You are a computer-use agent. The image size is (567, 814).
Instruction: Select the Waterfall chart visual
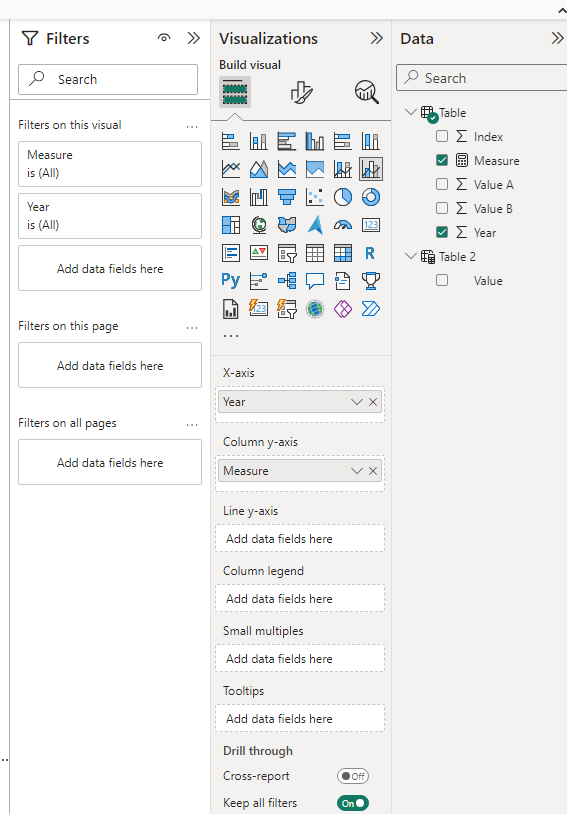point(259,197)
